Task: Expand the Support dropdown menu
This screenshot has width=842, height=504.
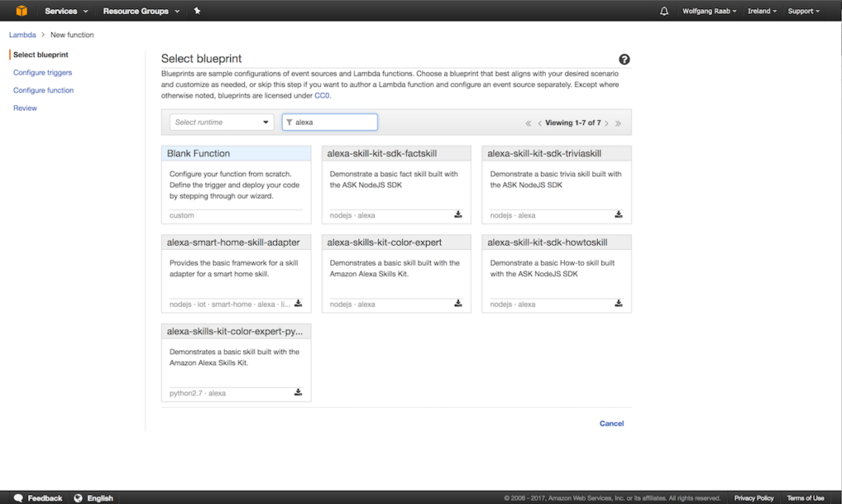Action: tap(803, 11)
